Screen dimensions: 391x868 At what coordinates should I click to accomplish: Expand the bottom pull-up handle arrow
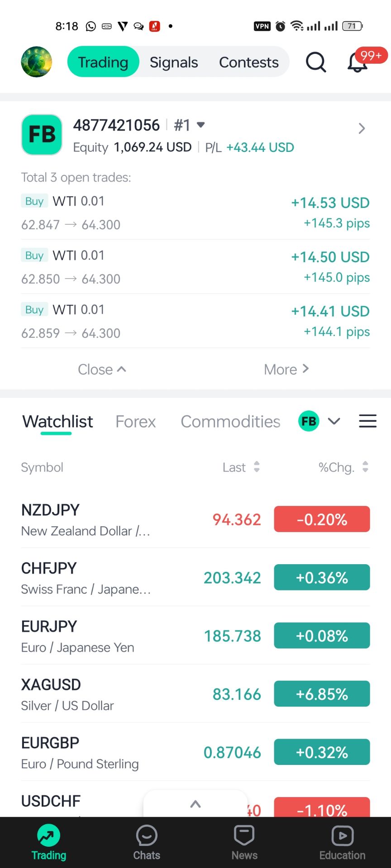click(195, 804)
